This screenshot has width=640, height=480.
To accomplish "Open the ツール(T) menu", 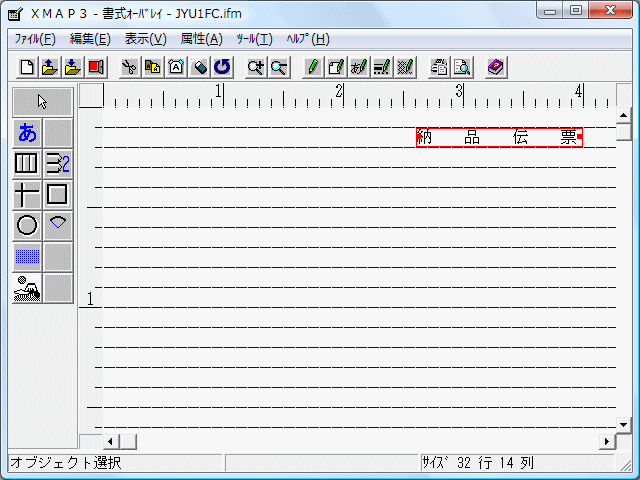I will pyautogui.click(x=255, y=39).
